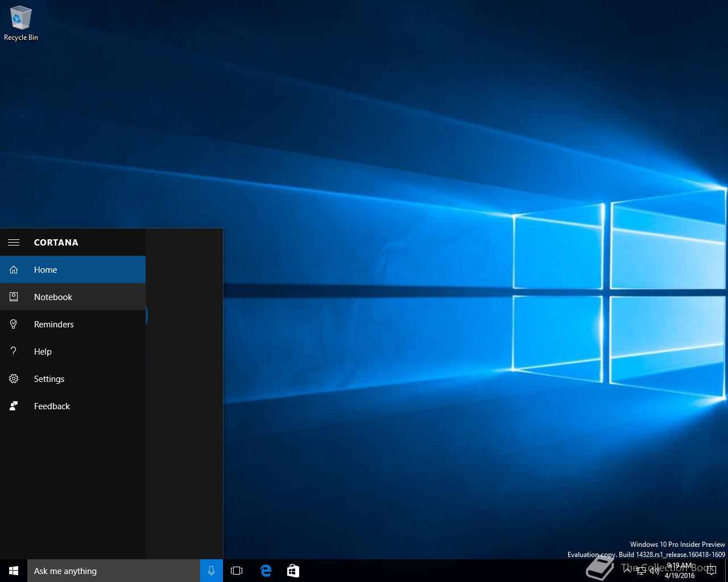Click the Notebook icon
728x582 pixels.
14,297
